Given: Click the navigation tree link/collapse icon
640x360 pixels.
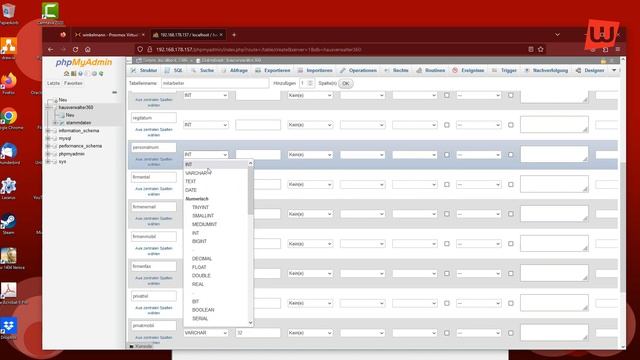Looking at the screenshot, I should click(114, 93).
